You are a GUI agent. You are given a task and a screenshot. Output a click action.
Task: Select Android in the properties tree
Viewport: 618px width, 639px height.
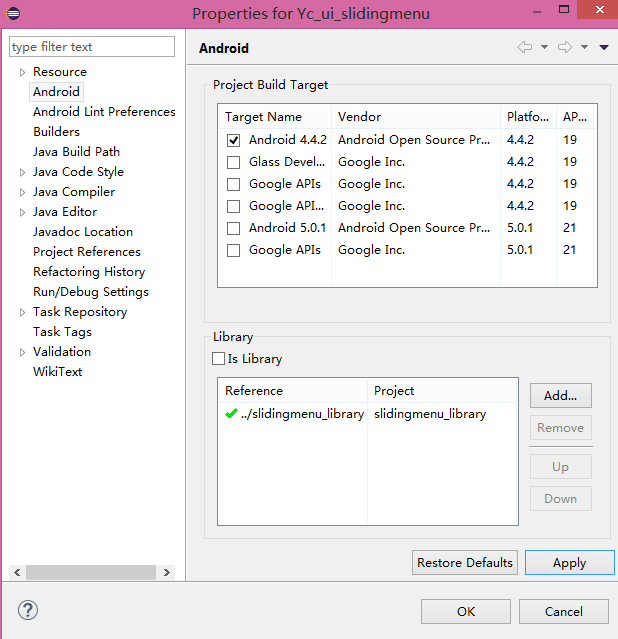pyautogui.click(x=56, y=92)
